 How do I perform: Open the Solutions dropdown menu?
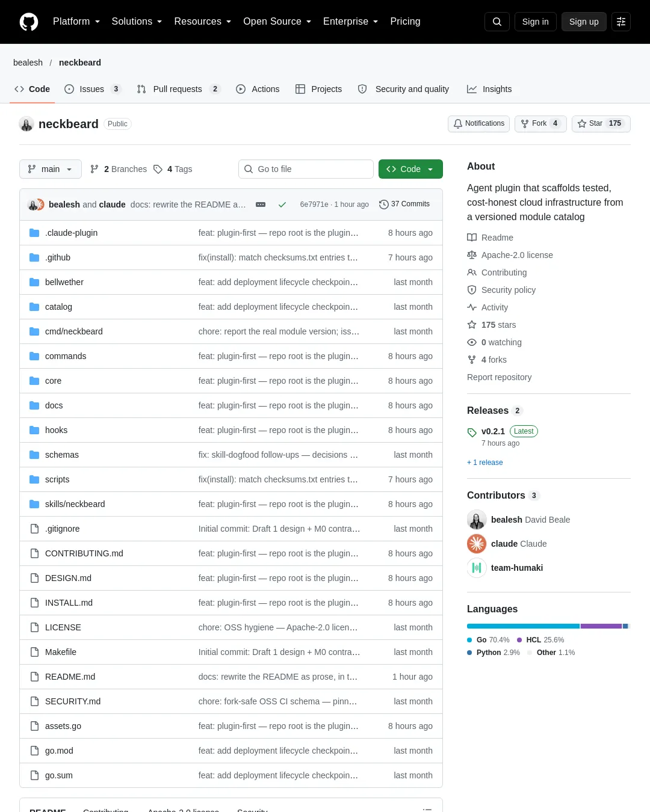[x=137, y=22]
